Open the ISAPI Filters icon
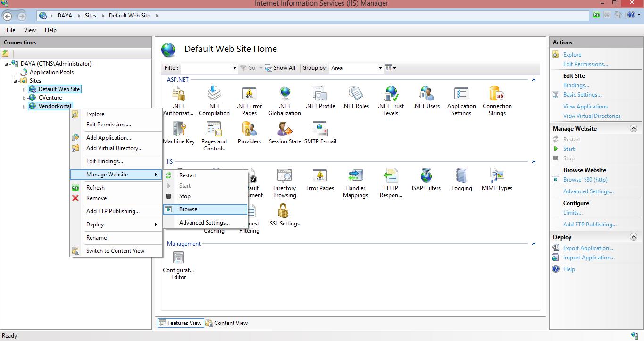This screenshot has width=644, height=341. tap(426, 180)
